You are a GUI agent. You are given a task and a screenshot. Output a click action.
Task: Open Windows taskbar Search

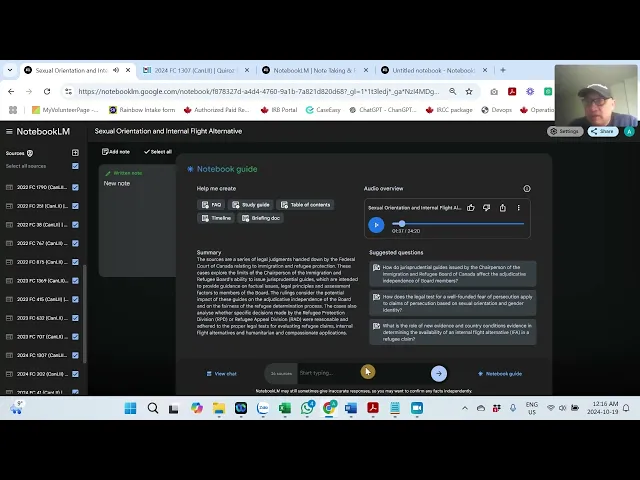pos(153,408)
